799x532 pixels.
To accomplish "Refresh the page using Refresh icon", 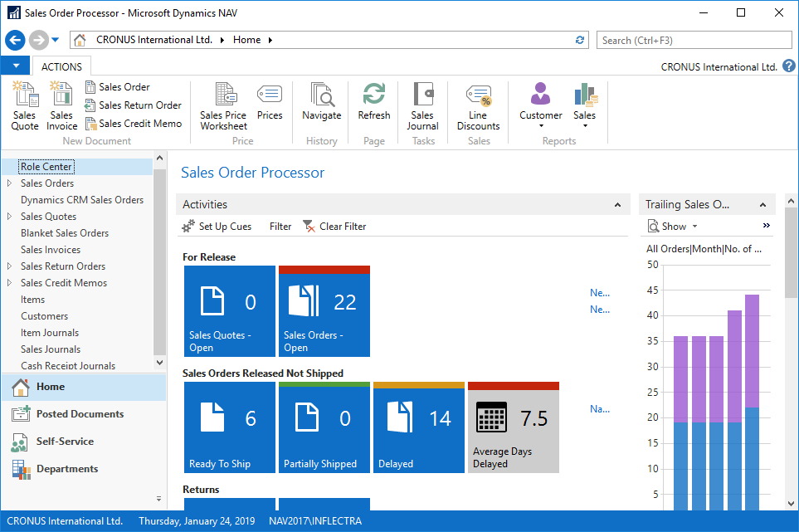I will (373, 103).
